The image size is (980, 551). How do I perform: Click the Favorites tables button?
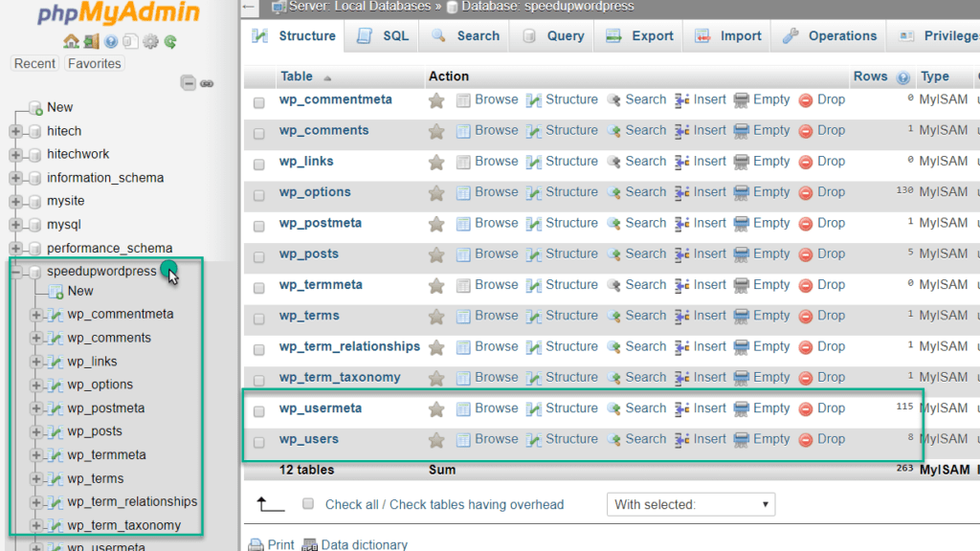tap(95, 64)
